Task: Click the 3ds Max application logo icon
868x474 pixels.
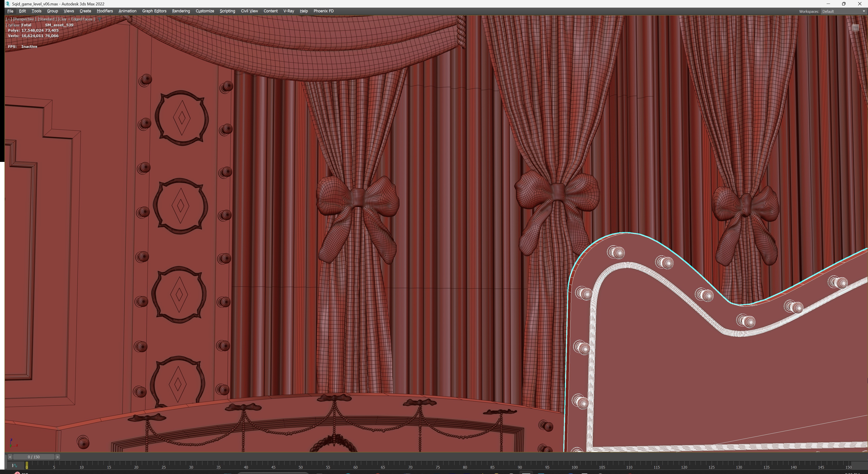Action: (7, 4)
